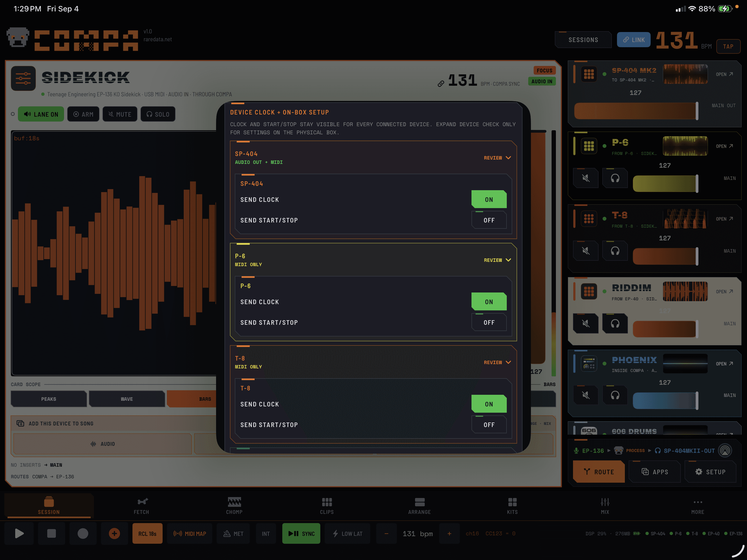Open the T-8 device card
Screen dimensions: 747x560
[x=724, y=219]
